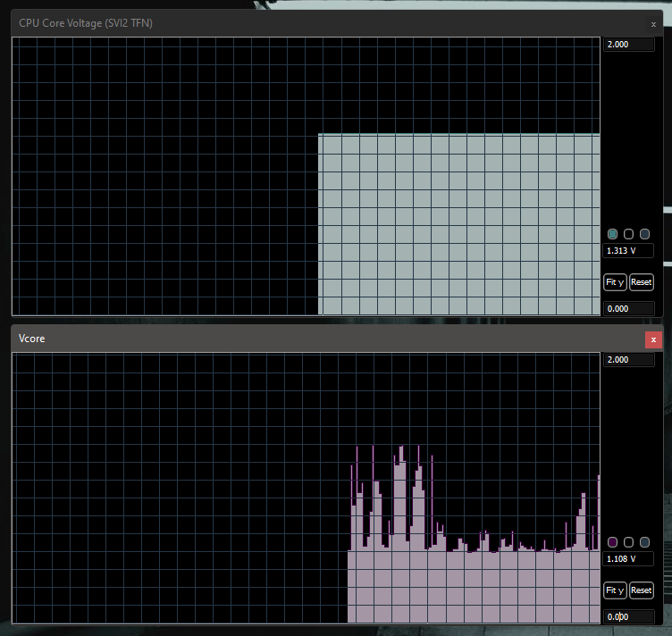672x636 pixels.
Task: Select the dark blue swatch in Vcore window
Action: click(x=644, y=542)
